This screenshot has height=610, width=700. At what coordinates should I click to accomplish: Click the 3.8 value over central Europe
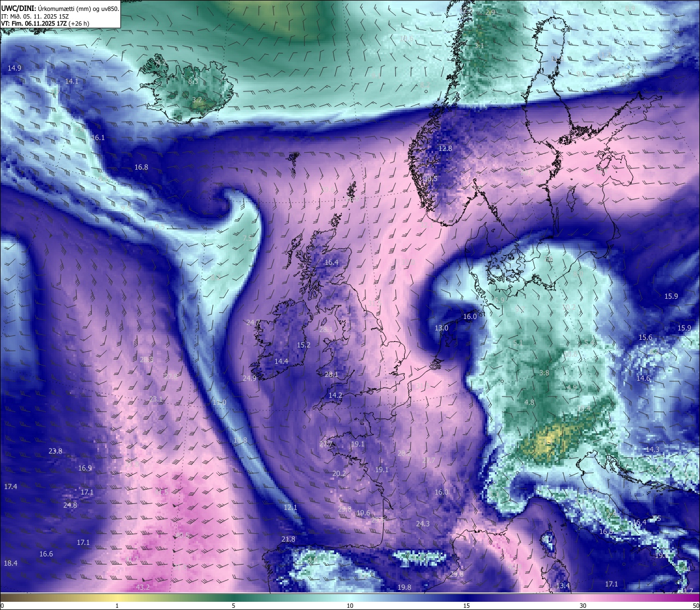click(x=544, y=373)
